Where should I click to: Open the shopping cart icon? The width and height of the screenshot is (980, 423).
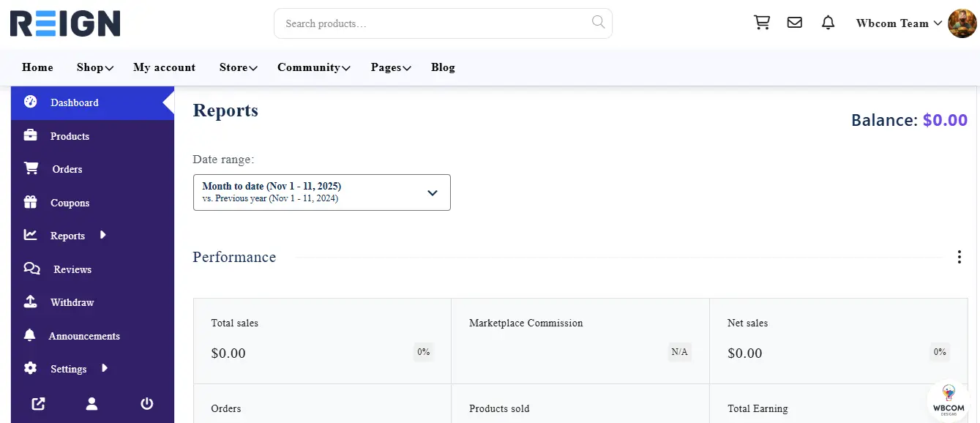762,23
